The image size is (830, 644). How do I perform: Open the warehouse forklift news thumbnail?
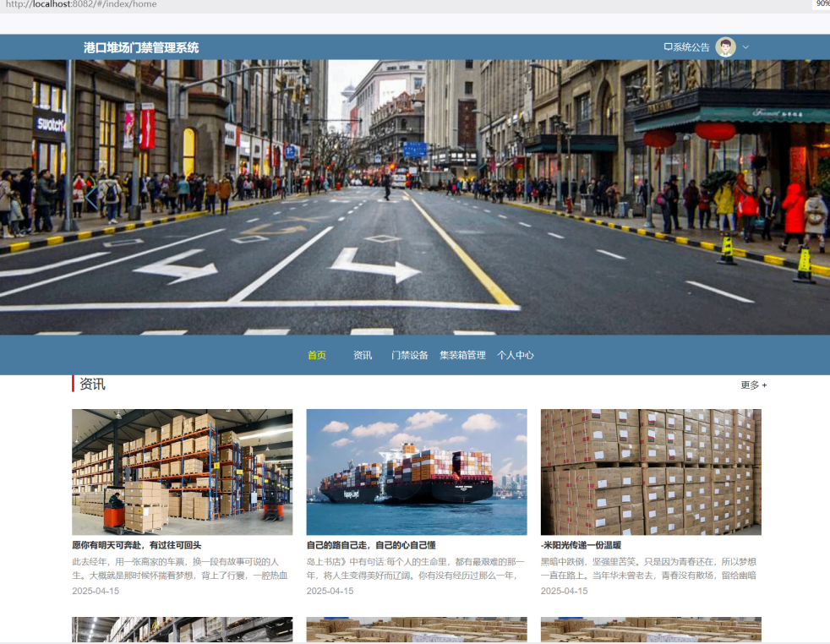182,472
